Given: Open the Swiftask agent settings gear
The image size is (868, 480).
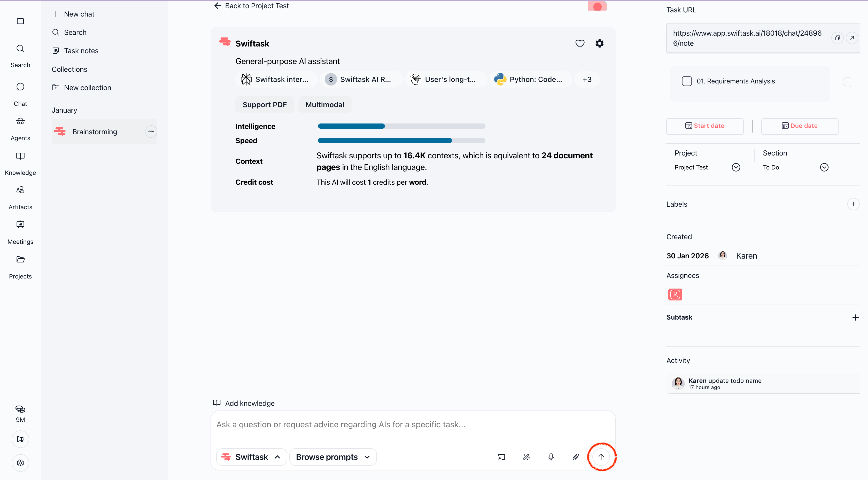Looking at the screenshot, I should [x=599, y=43].
